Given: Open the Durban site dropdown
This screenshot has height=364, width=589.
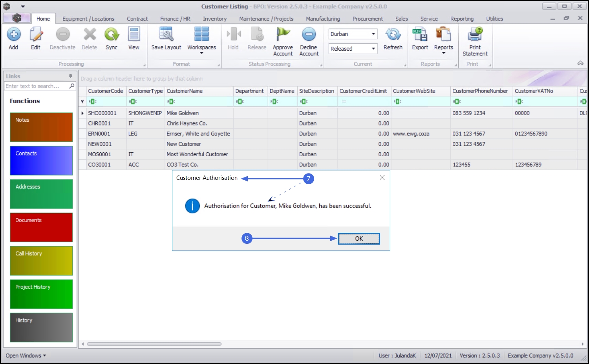Looking at the screenshot, I should click(x=373, y=34).
